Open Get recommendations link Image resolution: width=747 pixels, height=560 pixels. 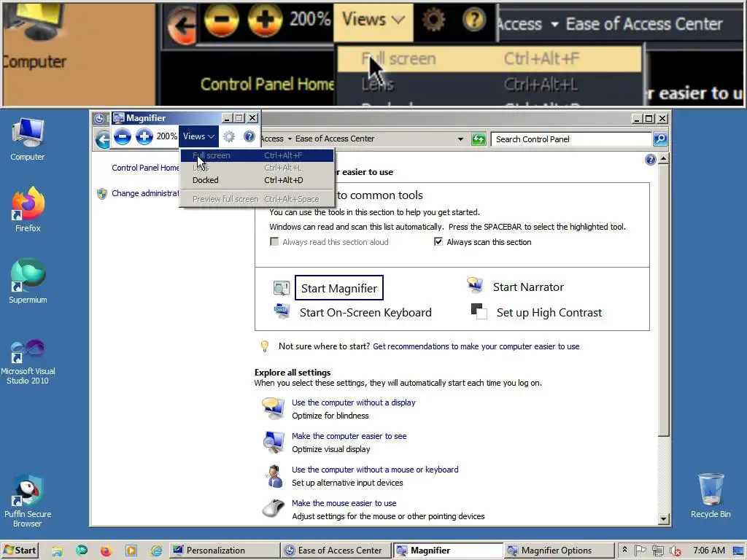point(476,346)
